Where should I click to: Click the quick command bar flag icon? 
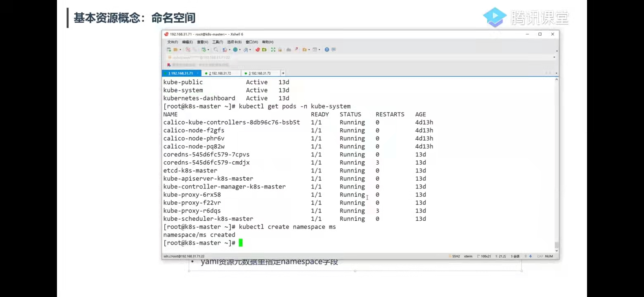169,65
